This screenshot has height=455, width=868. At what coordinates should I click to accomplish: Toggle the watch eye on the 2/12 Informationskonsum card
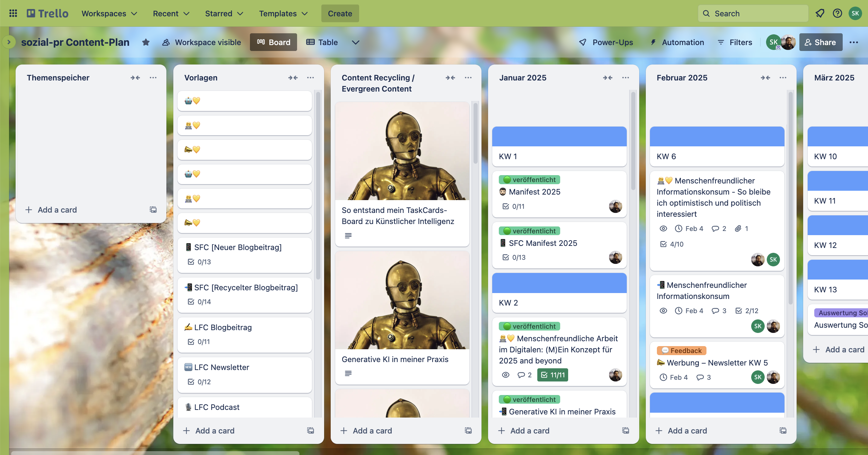coord(663,311)
